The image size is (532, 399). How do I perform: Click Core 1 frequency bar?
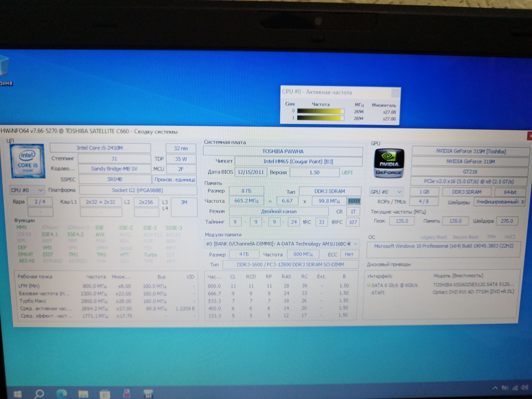pyautogui.click(x=320, y=118)
